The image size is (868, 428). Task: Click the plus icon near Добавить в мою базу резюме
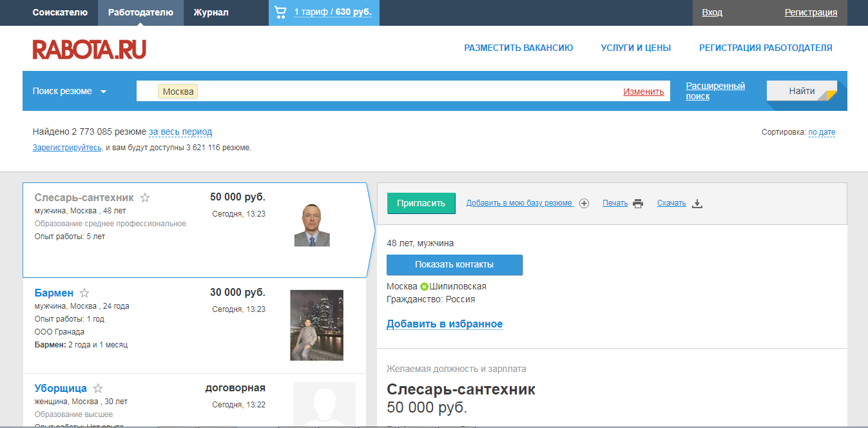point(584,203)
